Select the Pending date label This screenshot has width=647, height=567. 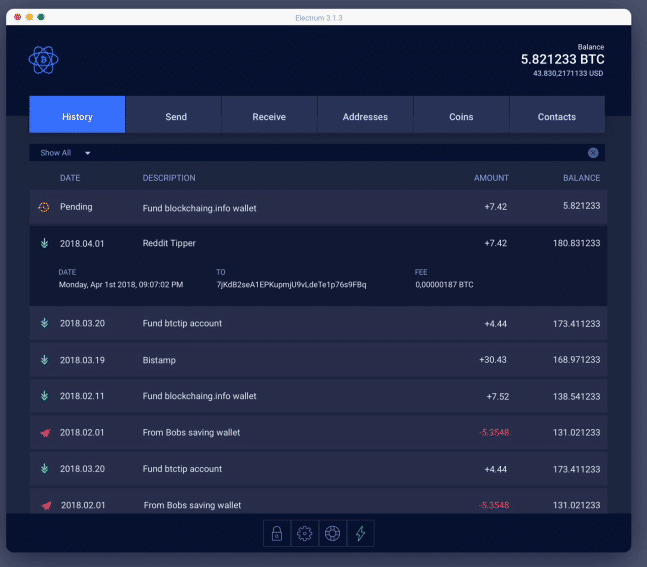(x=76, y=207)
